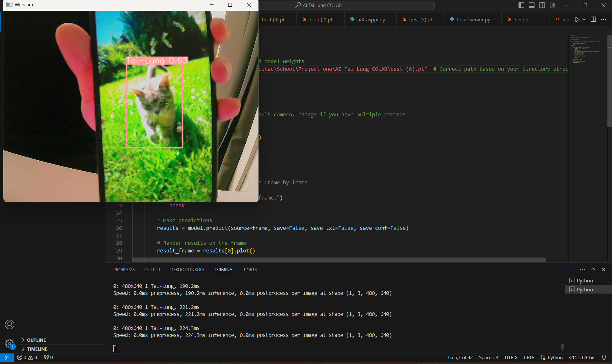
Task: Open the DEBUG CONSOLE panel tab
Action: pyautogui.click(x=187, y=270)
